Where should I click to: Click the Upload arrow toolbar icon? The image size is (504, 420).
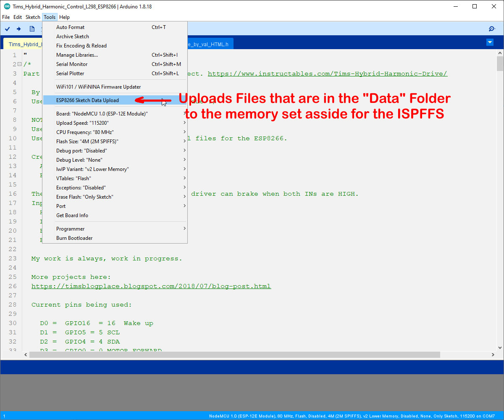click(x=19, y=29)
